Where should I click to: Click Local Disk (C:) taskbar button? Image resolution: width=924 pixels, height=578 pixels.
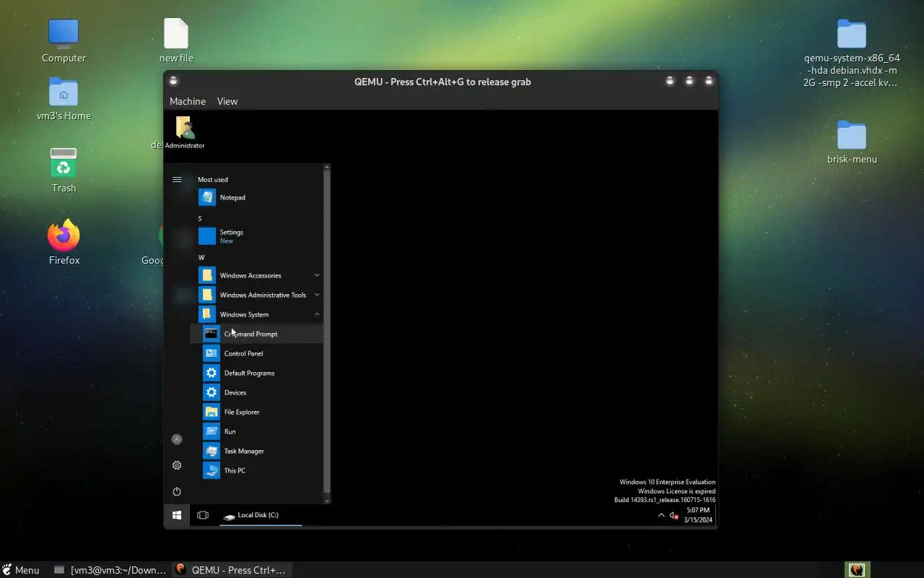tap(260, 515)
